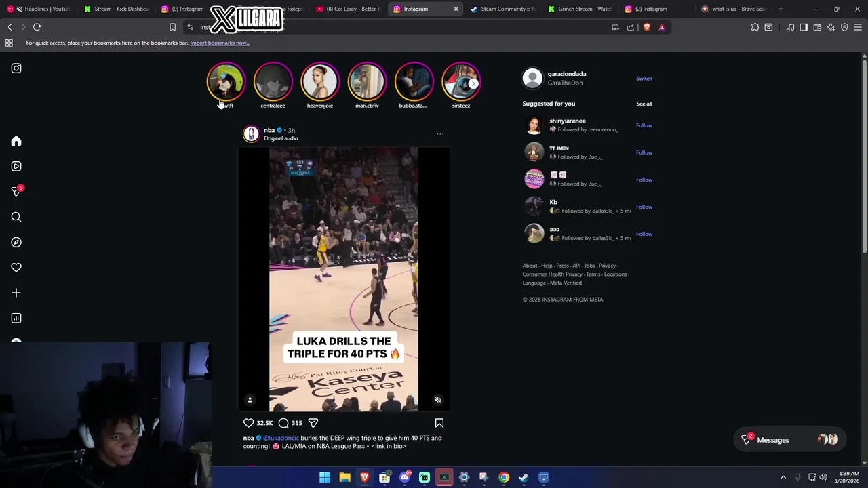Viewport: 868px width, 488px height.
Task: Follow shinyiarenee
Action: coord(644,125)
